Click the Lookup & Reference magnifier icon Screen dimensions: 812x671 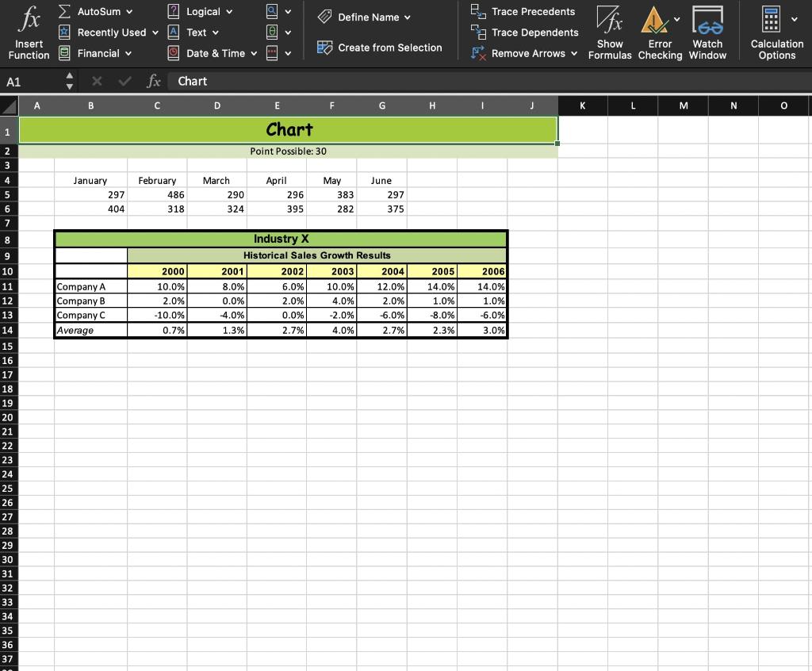pyautogui.click(x=272, y=11)
